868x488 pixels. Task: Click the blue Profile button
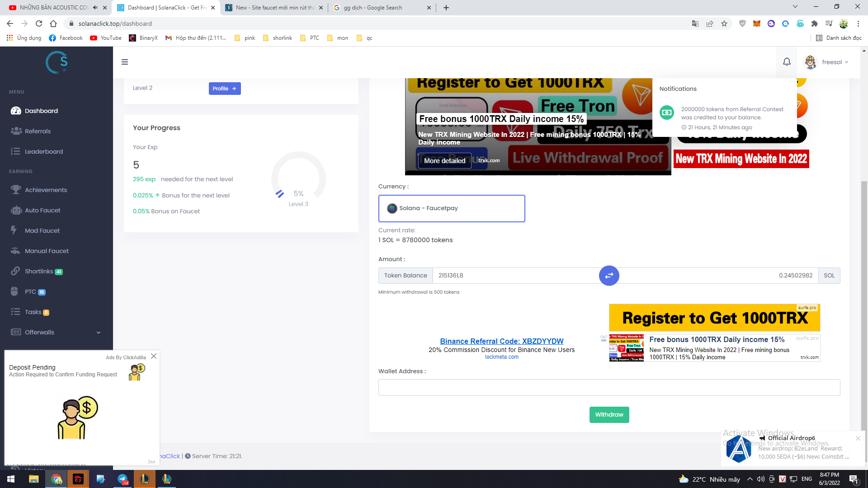(224, 89)
